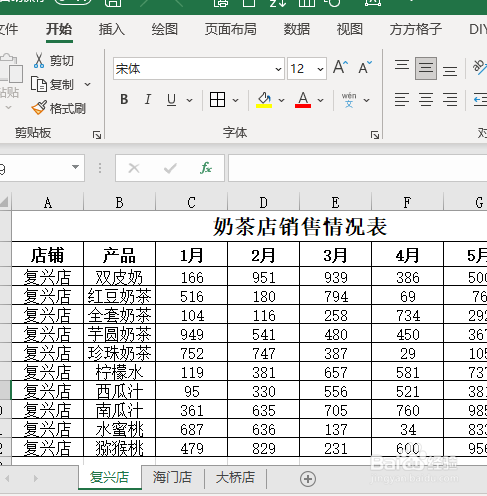Apply cell borders icon
487x496 pixels.
(217, 100)
